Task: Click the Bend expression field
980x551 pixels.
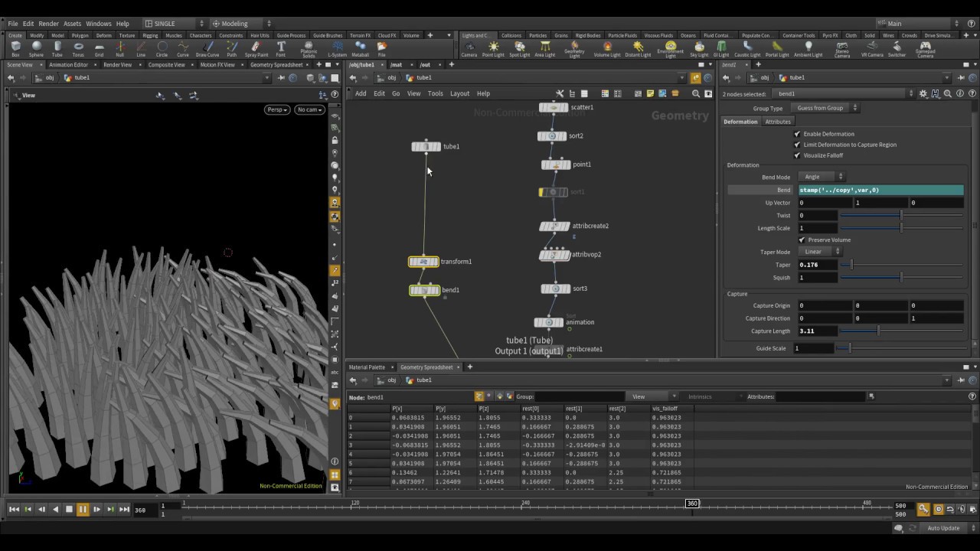Action: coord(880,190)
